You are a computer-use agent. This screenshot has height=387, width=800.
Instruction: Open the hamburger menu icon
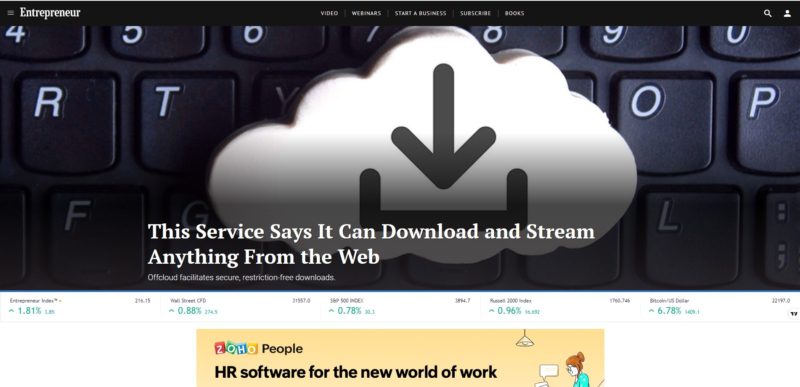point(11,13)
